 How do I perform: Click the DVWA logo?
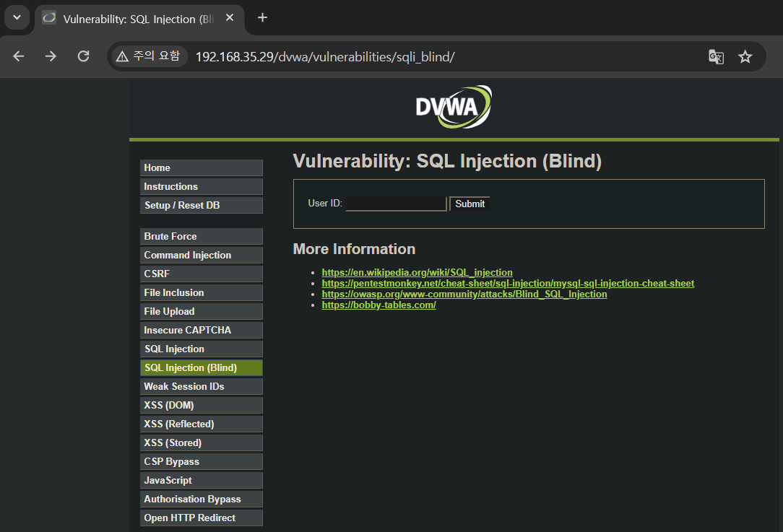454,107
